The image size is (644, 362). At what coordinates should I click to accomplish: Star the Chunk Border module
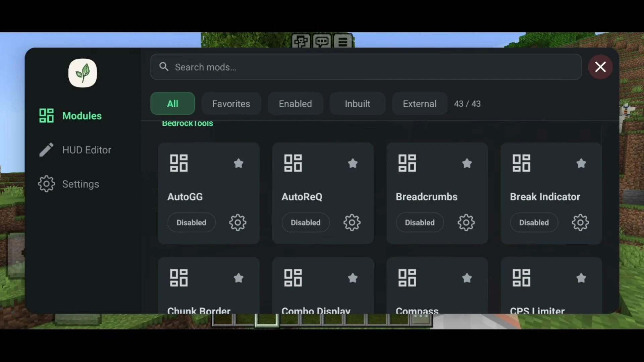pyautogui.click(x=238, y=278)
